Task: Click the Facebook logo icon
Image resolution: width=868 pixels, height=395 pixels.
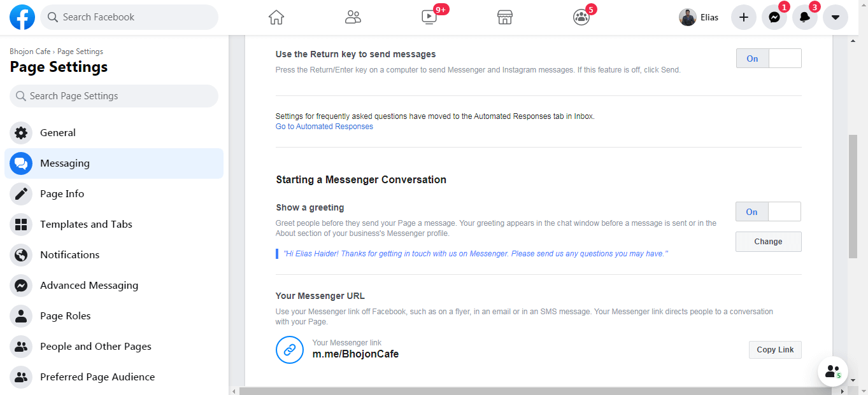Action: (22, 17)
